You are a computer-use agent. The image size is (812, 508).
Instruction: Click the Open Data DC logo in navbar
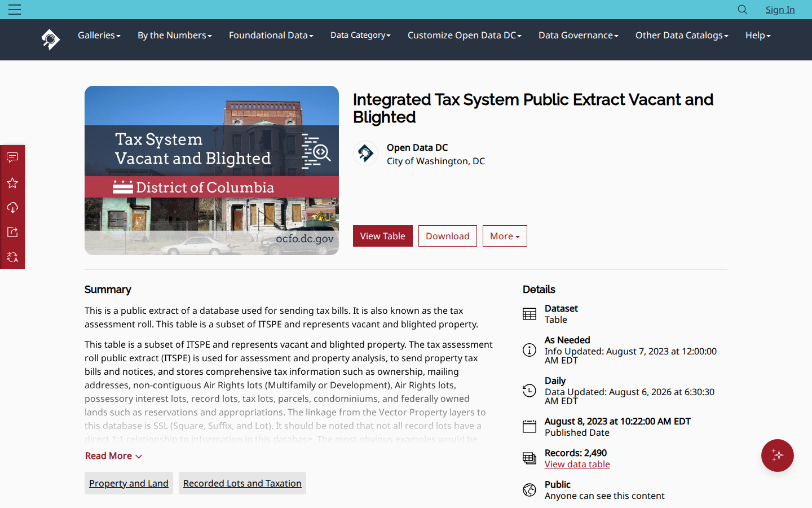click(x=50, y=40)
